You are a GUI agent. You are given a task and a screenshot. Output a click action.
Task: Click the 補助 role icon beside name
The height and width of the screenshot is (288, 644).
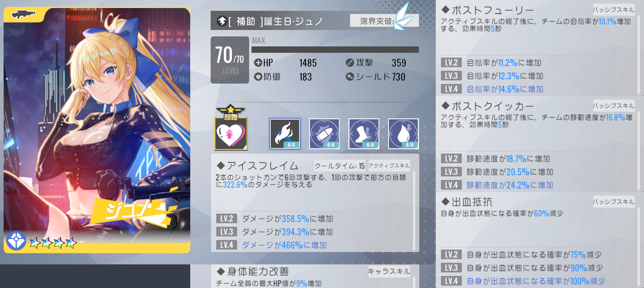click(x=222, y=21)
